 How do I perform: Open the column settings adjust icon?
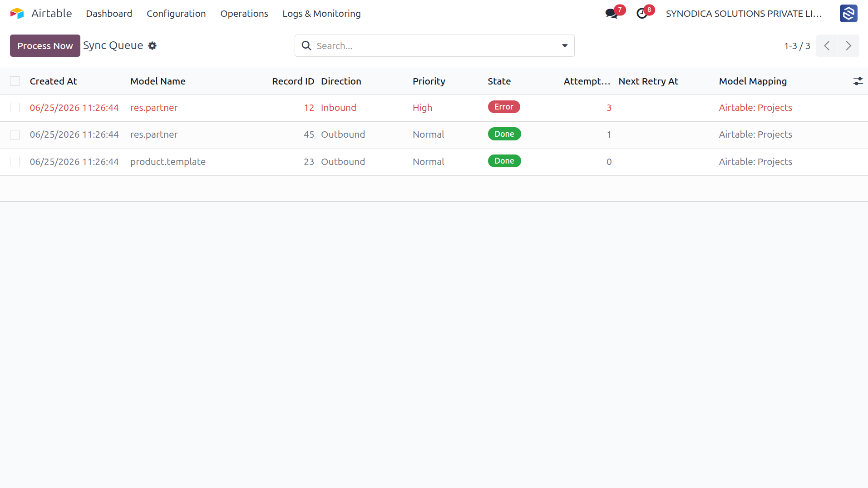858,81
